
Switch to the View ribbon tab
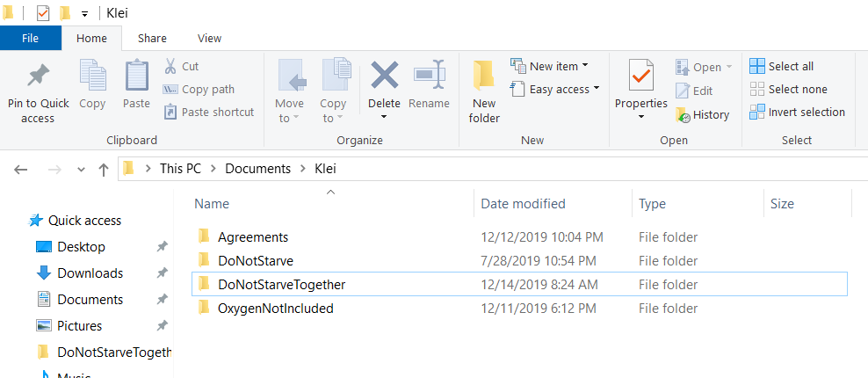pyautogui.click(x=210, y=38)
